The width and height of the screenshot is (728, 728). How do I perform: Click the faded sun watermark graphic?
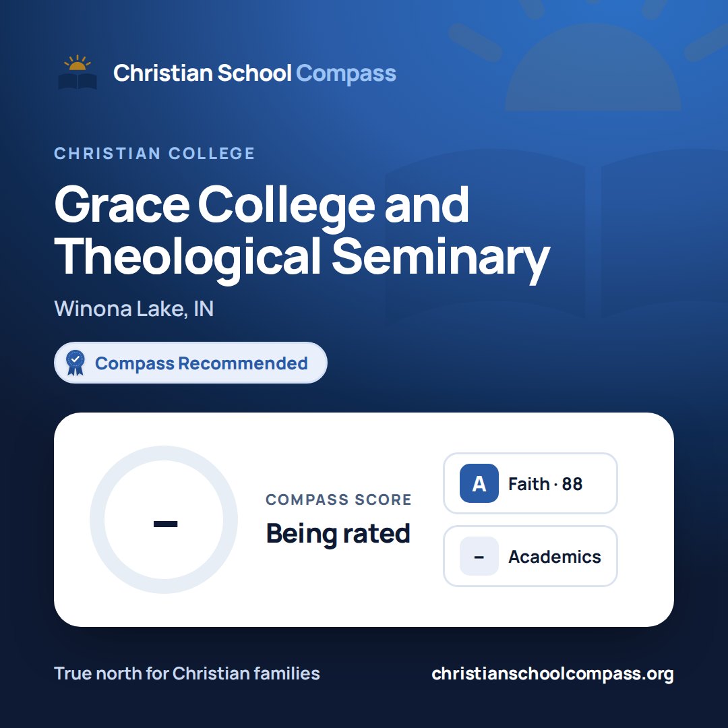click(x=592, y=56)
